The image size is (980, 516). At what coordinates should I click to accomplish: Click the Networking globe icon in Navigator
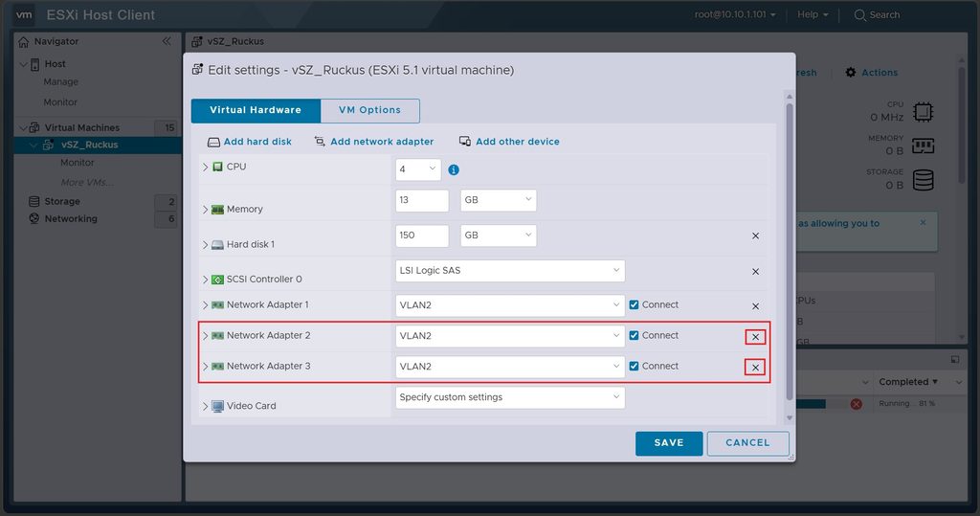pos(34,219)
